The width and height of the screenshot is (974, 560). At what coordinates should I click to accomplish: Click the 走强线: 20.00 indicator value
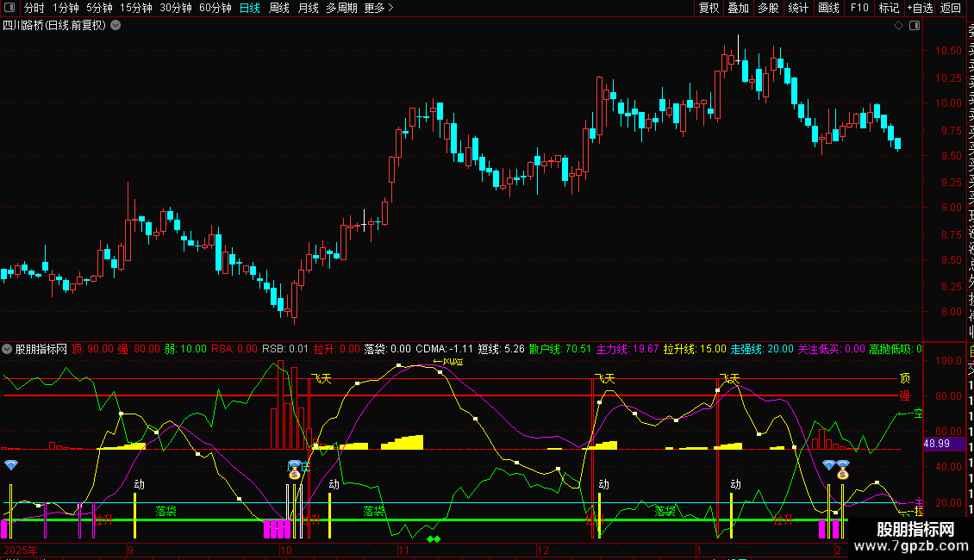[762, 349]
